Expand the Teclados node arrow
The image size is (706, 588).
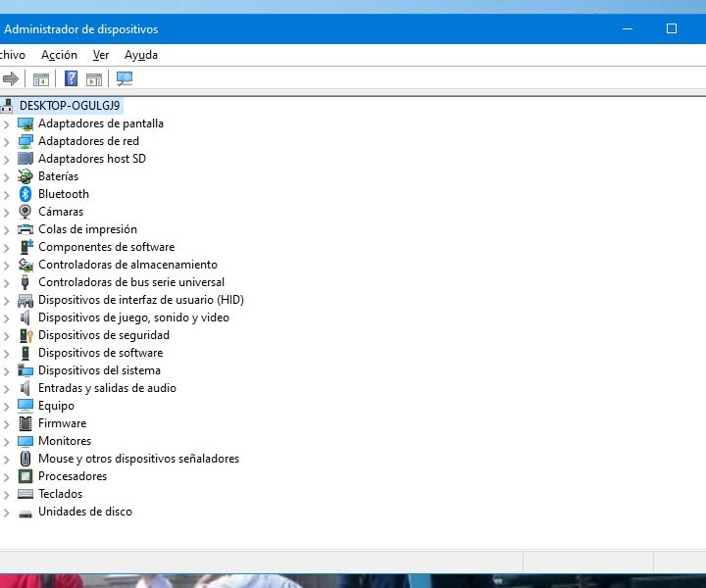[6, 495]
